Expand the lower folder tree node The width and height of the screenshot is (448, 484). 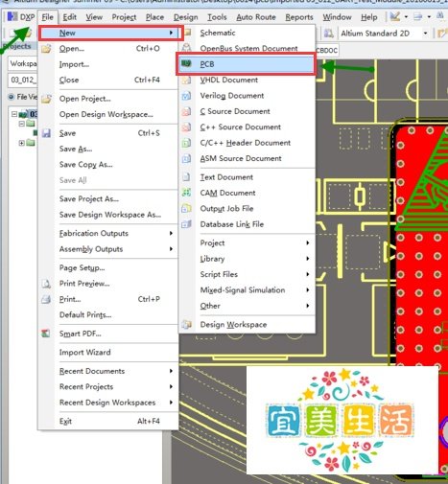(21, 143)
